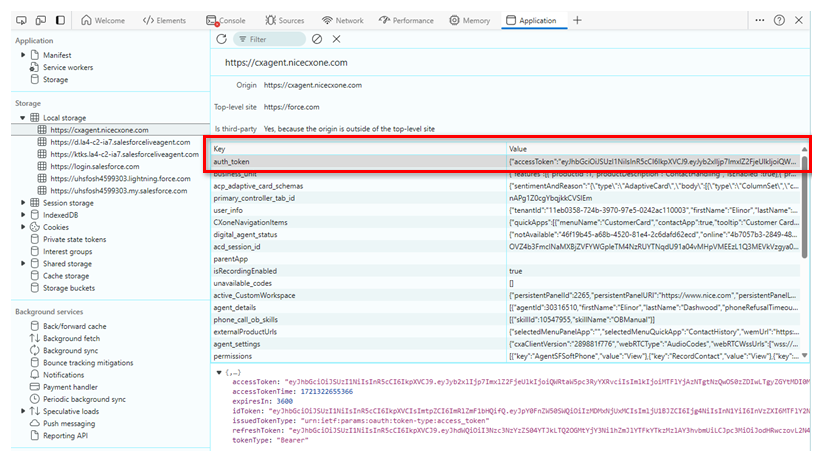Select the phone_call_ob_skills row

506,320
